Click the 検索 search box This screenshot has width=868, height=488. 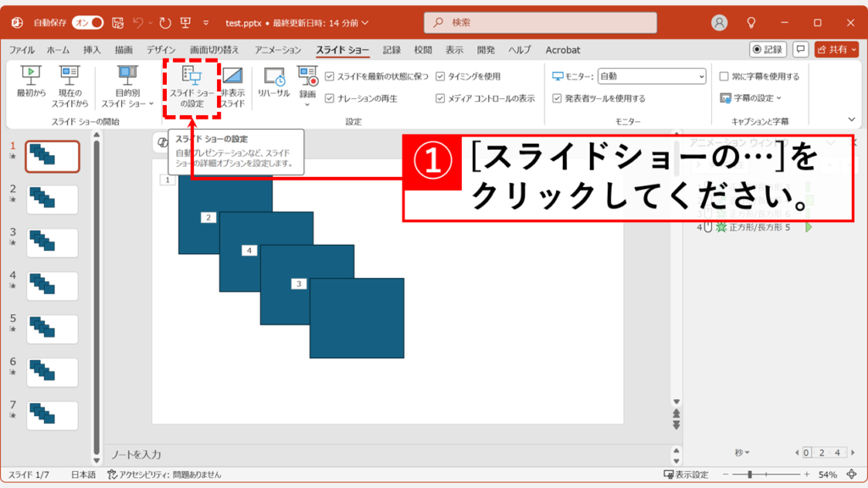coord(540,23)
